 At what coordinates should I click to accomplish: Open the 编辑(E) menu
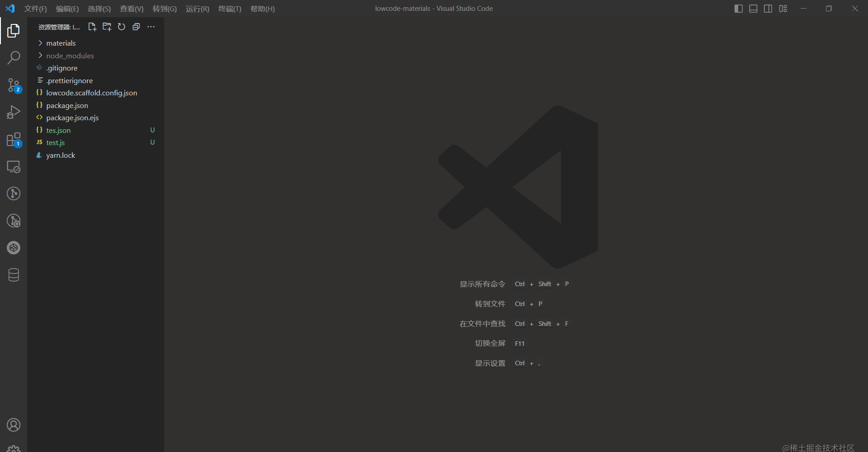point(67,9)
